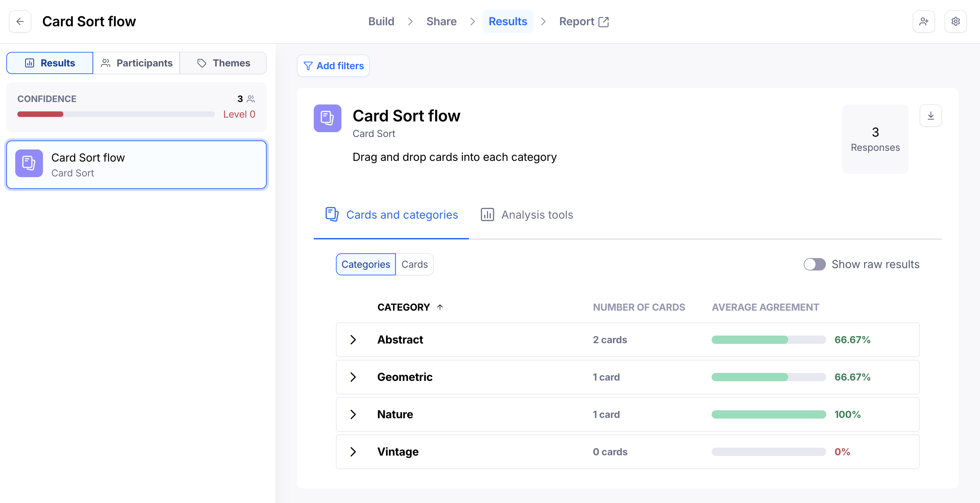Expand the Vintage category row
The width and height of the screenshot is (980, 503).
click(x=353, y=452)
